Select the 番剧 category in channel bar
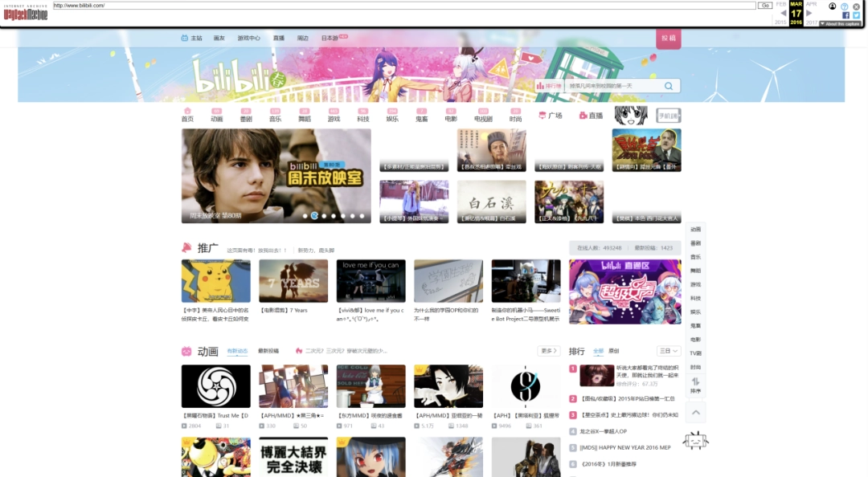The height and width of the screenshot is (477, 868). (246, 115)
